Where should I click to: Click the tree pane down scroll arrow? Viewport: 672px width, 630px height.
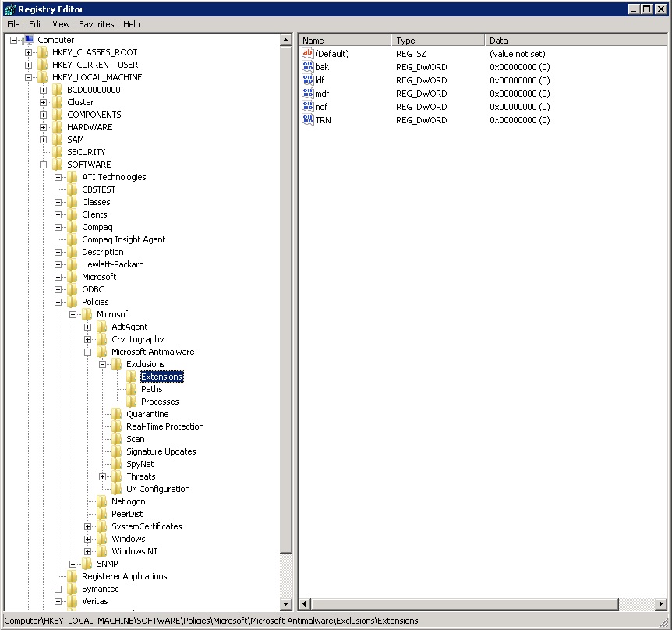[x=286, y=603]
